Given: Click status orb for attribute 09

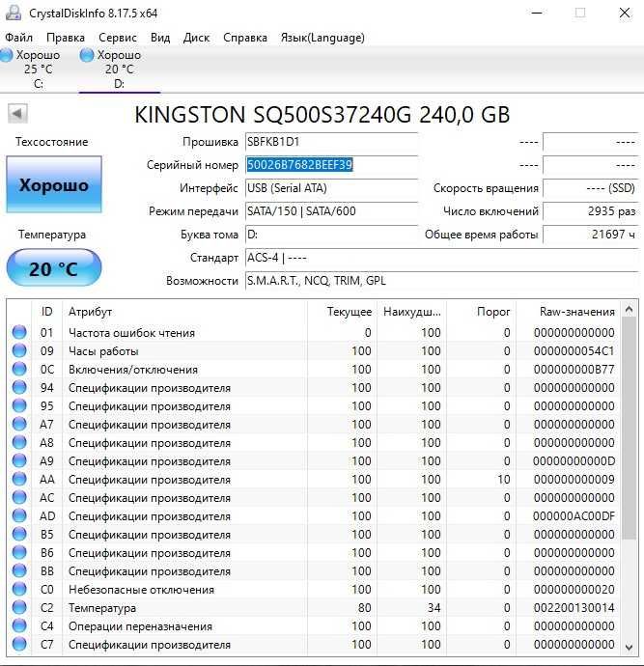Looking at the screenshot, I should [19, 350].
